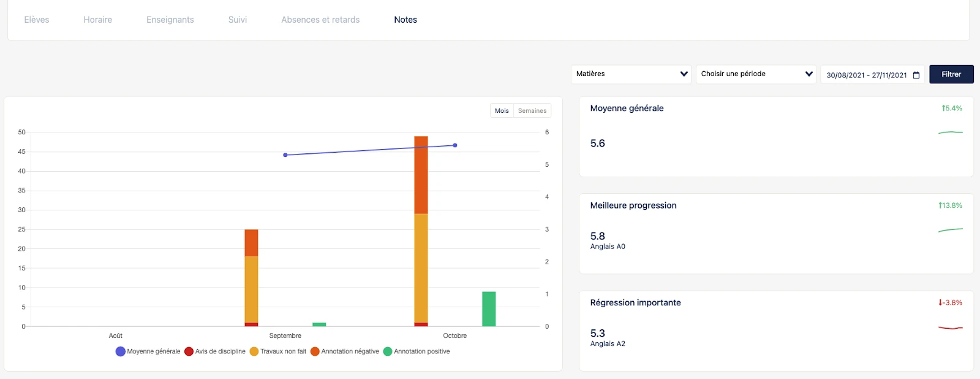Click the date range input field

coord(866,75)
